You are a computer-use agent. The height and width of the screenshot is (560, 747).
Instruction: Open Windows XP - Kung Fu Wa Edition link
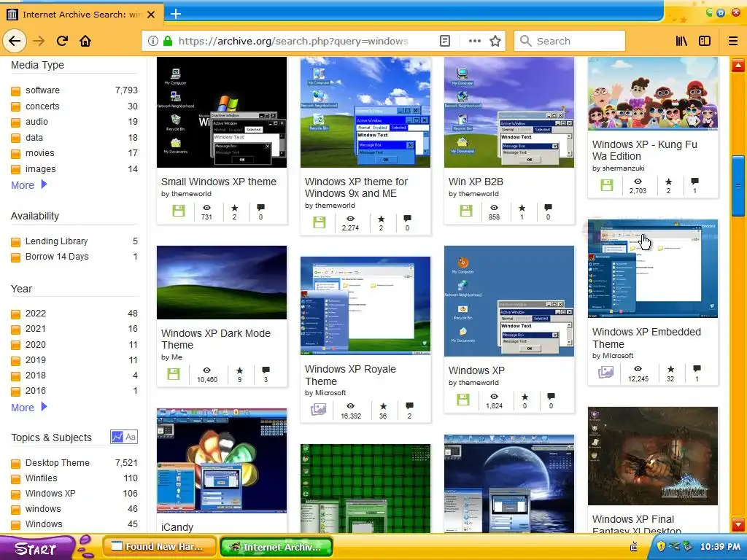(645, 150)
